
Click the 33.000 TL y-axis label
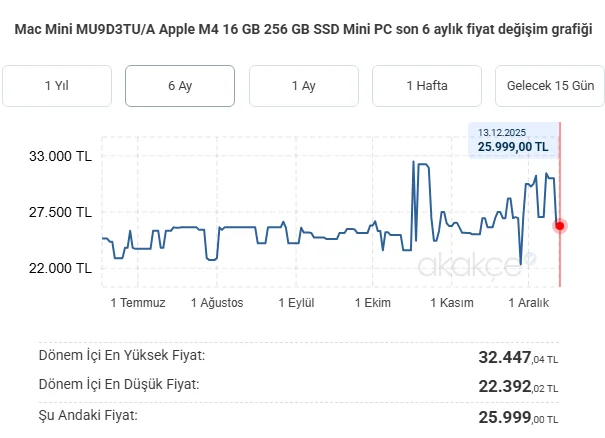(x=62, y=157)
